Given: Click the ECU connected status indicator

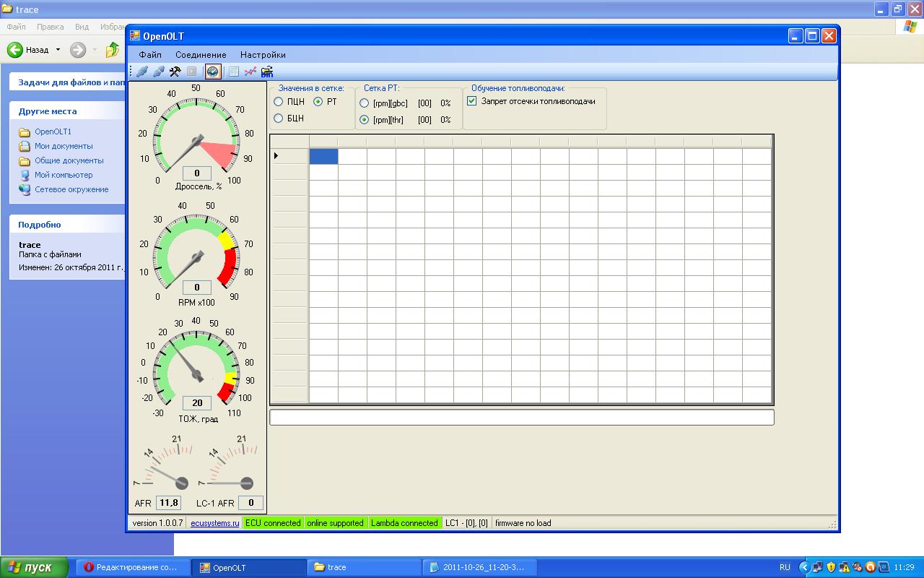Looking at the screenshot, I should 272,523.
